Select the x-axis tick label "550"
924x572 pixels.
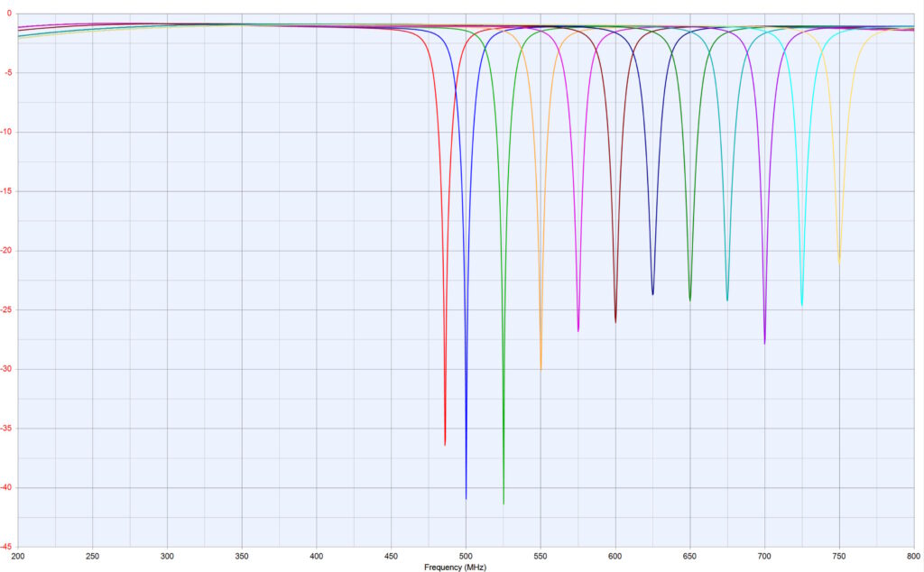(x=541, y=556)
